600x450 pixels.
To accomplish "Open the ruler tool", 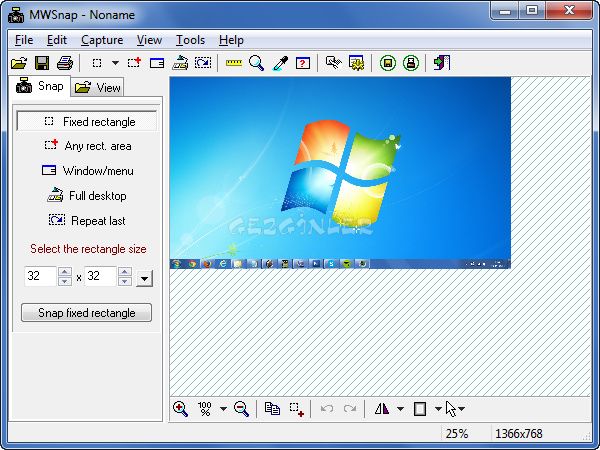I will coord(234,63).
